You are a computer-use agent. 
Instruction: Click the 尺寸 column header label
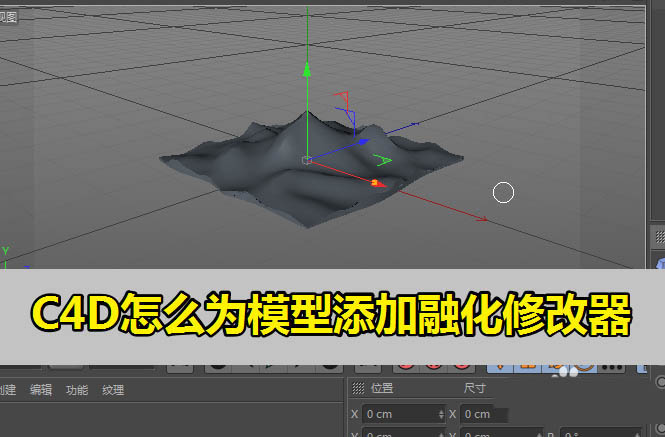pos(474,388)
